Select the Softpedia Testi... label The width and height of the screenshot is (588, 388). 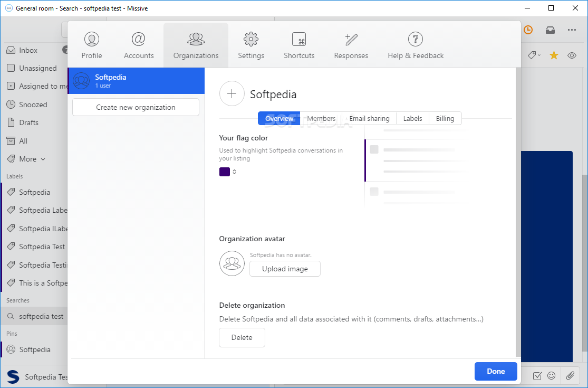coord(34,265)
